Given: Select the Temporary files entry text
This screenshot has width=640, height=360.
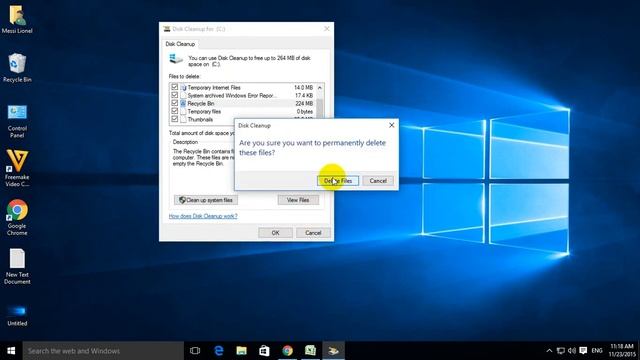Looking at the screenshot, I should coord(204,111).
